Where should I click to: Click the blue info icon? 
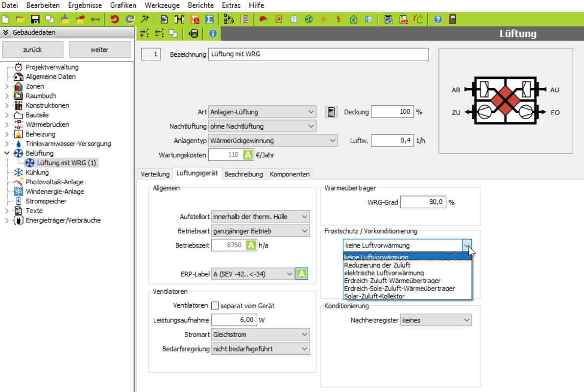(x=213, y=33)
